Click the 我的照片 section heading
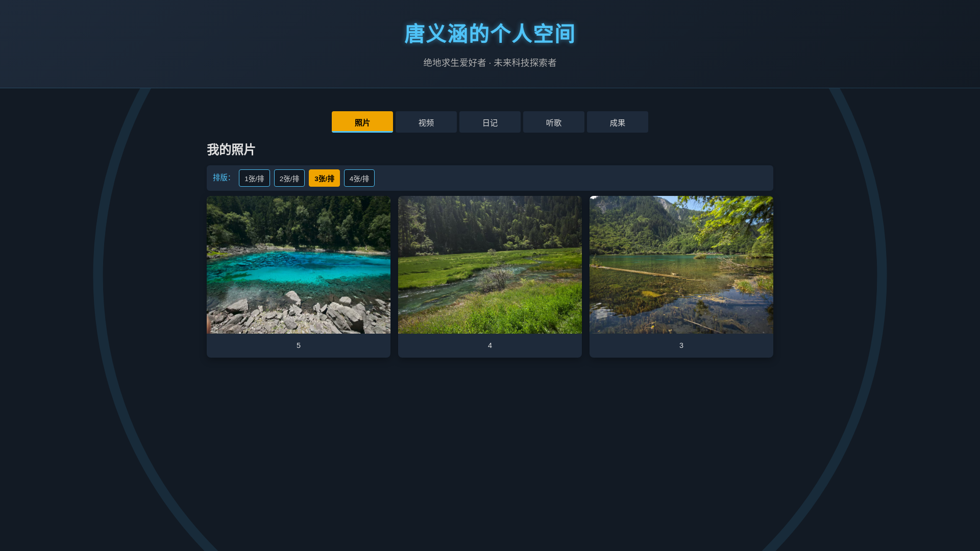 (231, 149)
